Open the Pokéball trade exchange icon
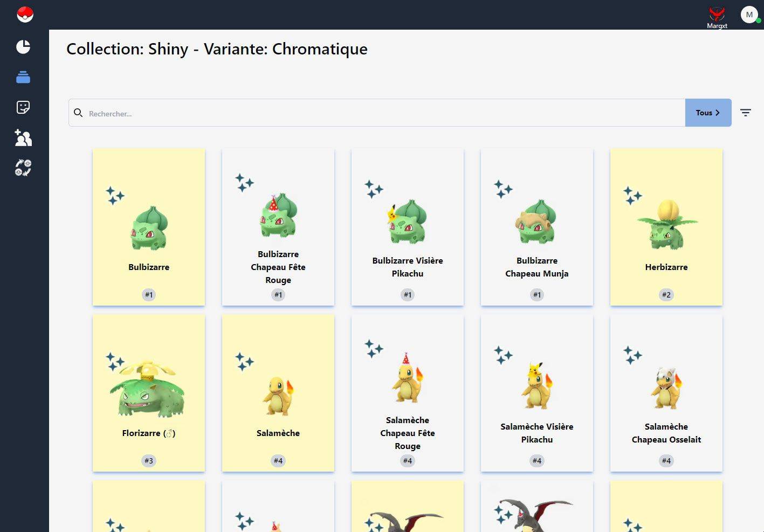 point(23,168)
